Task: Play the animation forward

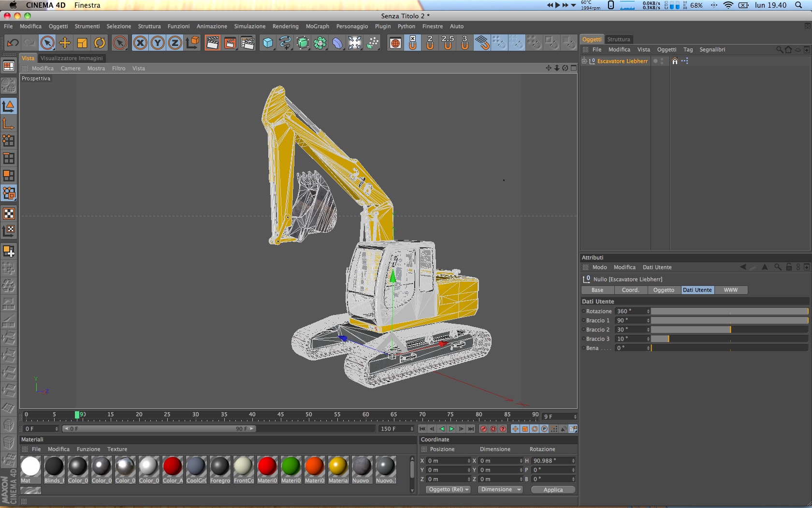Action: [x=452, y=429]
